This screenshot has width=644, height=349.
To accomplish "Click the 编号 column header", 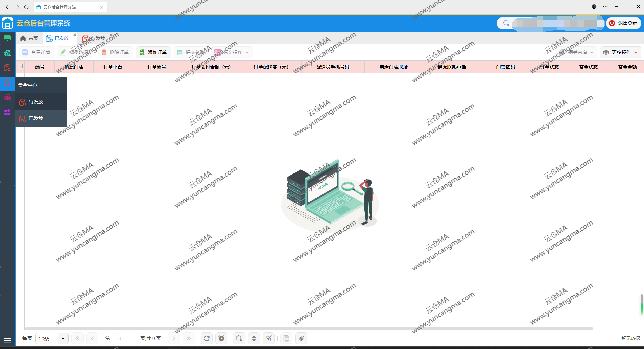I will pyautogui.click(x=40, y=67).
